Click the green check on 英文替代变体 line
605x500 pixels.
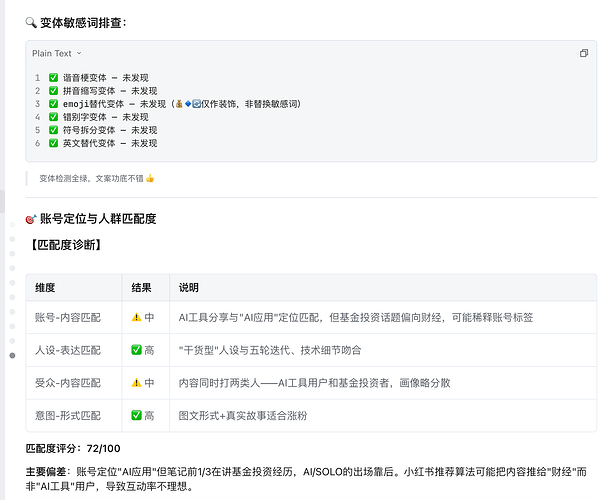pos(53,143)
